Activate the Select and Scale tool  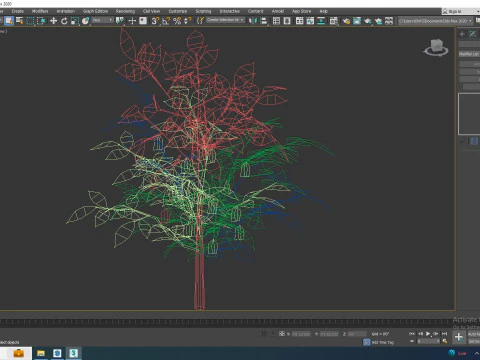pyautogui.click(x=75, y=21)
